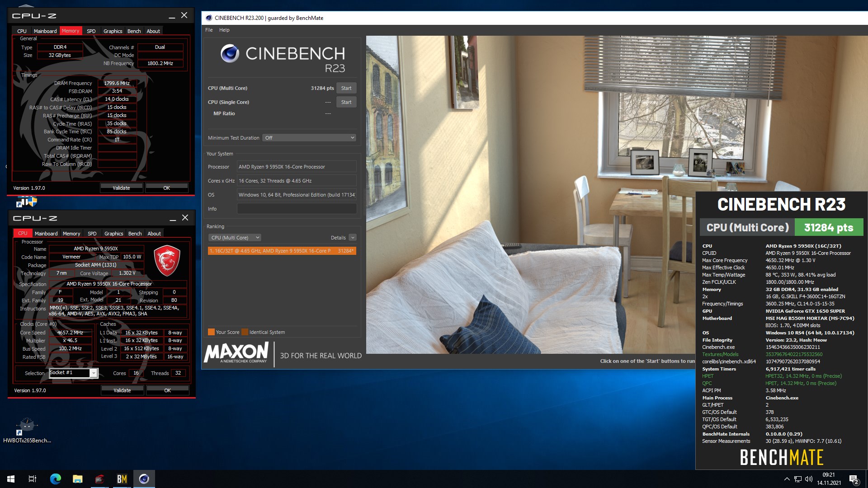Close the upper CPU-Z Memory window

click(x=184, y=15)
